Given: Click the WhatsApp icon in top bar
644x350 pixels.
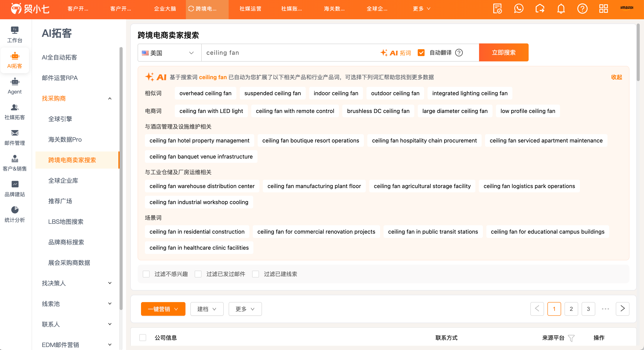Looking at the screenshot, I should click(519, 9).
